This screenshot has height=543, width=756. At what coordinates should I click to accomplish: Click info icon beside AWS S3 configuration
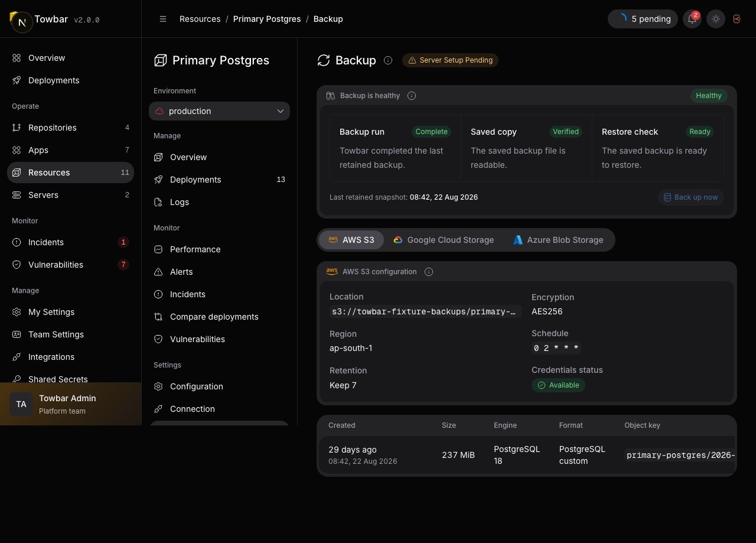(429, 272)
